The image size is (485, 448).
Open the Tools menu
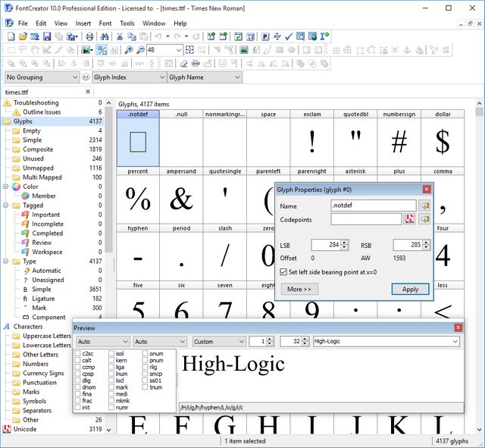point(127,23)
